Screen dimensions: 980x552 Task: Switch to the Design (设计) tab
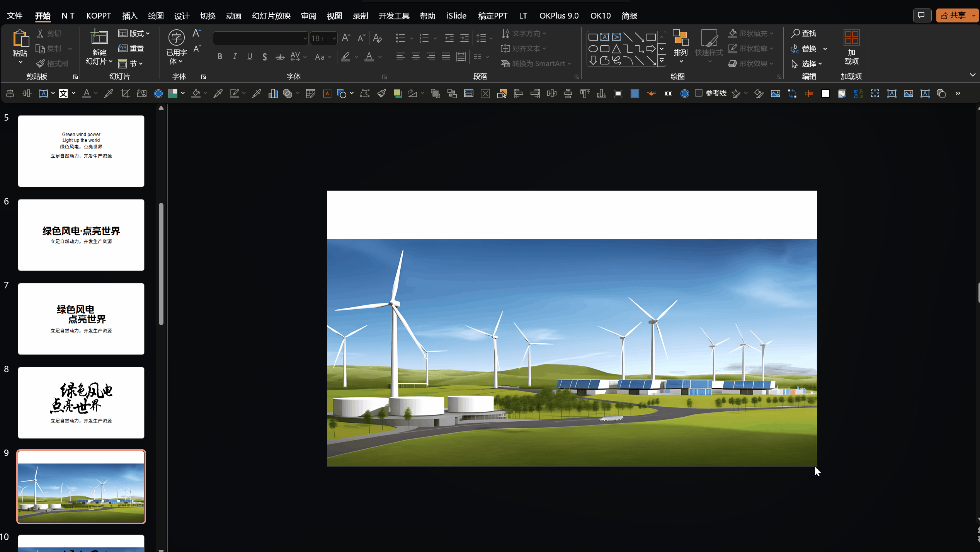pyautogui.click(x=182, y=16)
